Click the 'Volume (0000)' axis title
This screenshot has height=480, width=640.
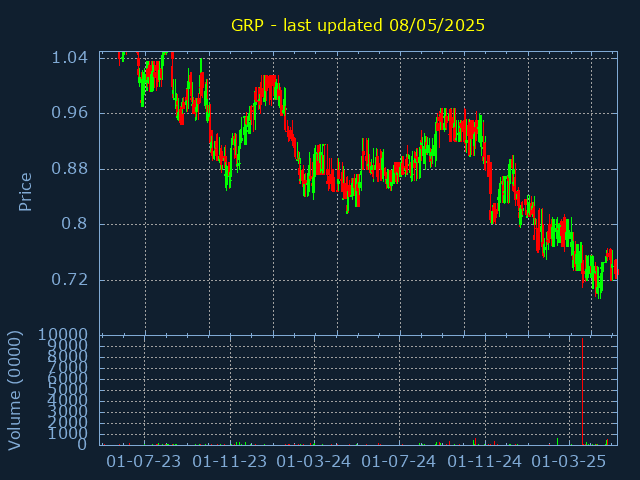(x=15, y=391)
